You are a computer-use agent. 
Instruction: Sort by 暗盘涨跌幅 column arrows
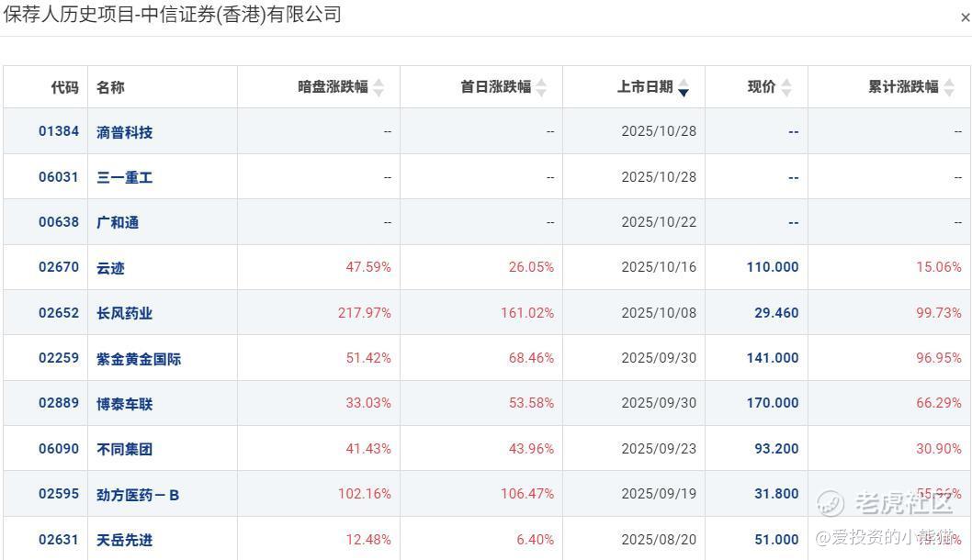tap(379, 87)
